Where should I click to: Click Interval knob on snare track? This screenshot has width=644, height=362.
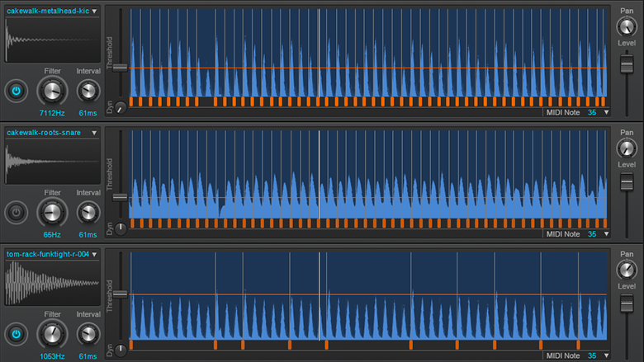[88, 213]
